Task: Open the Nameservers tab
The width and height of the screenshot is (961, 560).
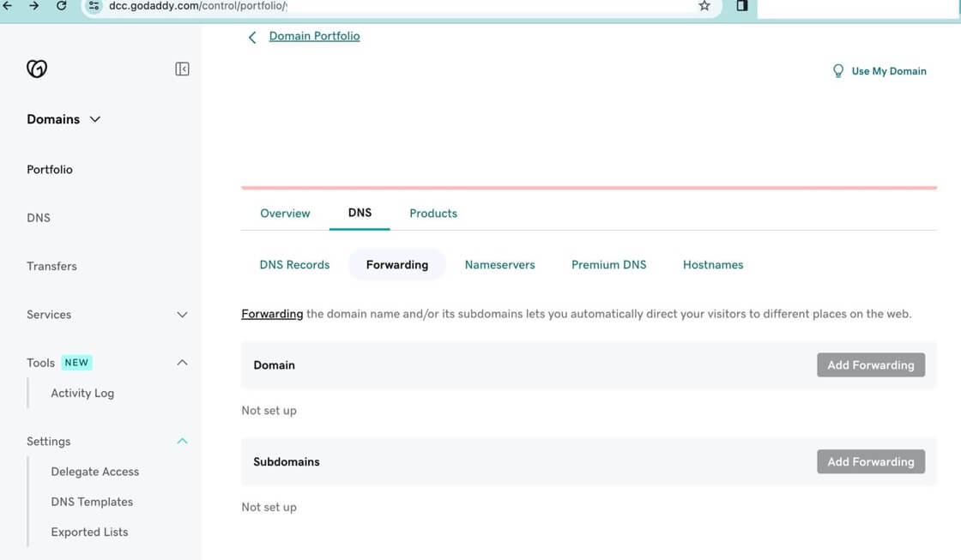Action: coord(500,264)
